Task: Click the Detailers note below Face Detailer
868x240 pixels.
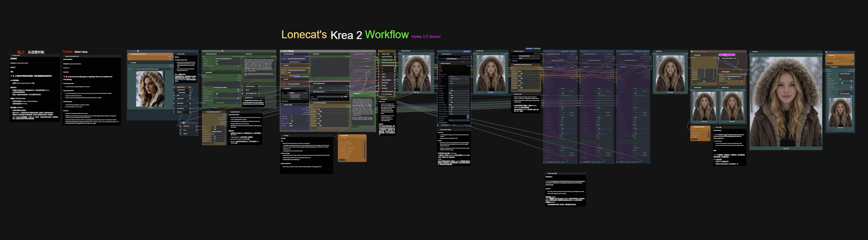Action: [x=565, y=189]
